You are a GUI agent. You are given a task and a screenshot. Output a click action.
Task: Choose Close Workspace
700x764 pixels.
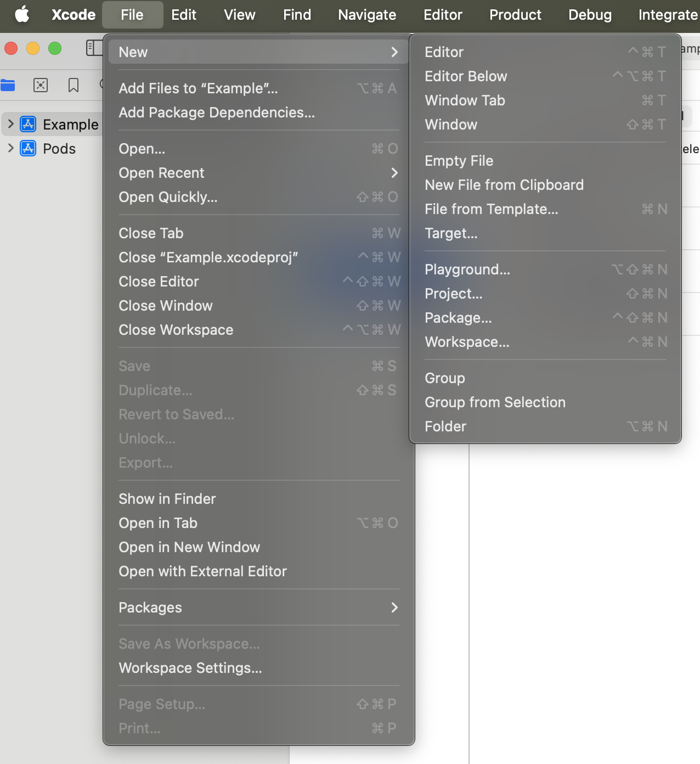258,330
